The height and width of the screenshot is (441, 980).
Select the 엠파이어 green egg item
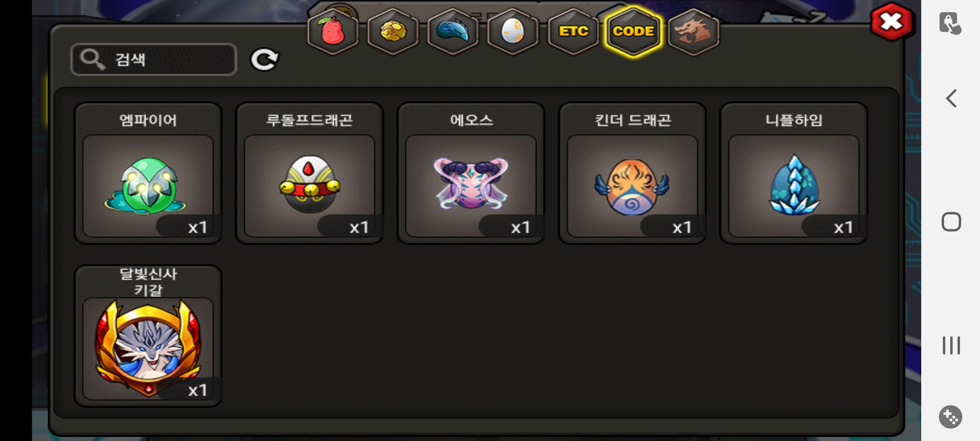148,173
